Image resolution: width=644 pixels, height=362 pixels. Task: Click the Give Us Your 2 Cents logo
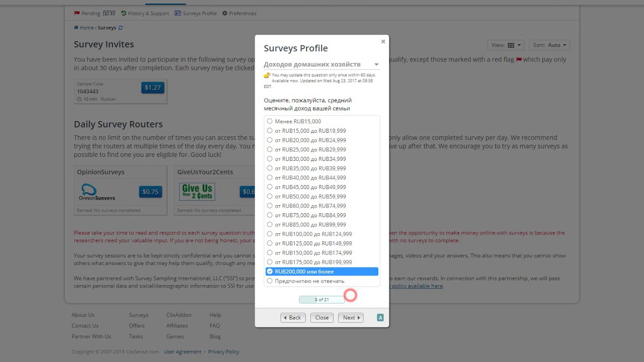pyautogui.click(x=197, y=192)
